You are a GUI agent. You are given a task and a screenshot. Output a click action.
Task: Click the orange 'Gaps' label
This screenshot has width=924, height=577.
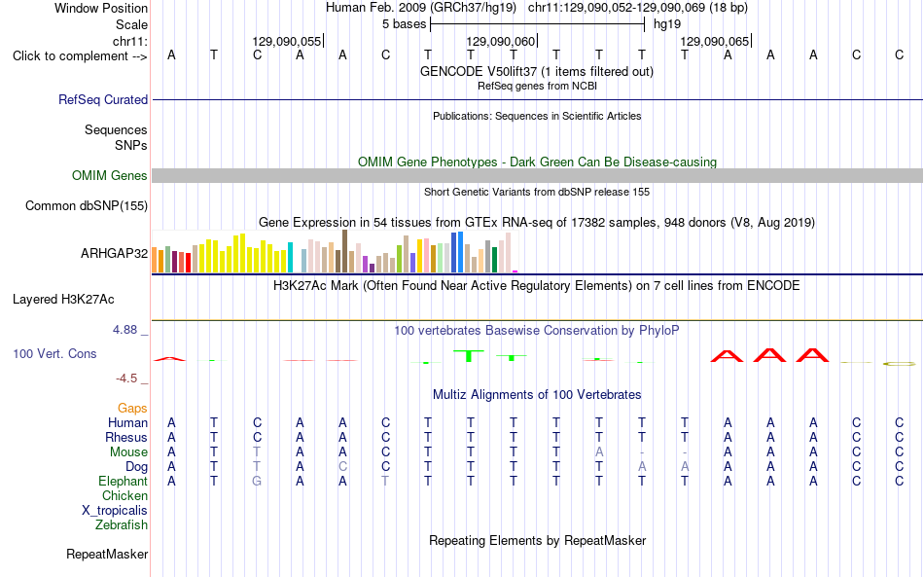point(132,408)
